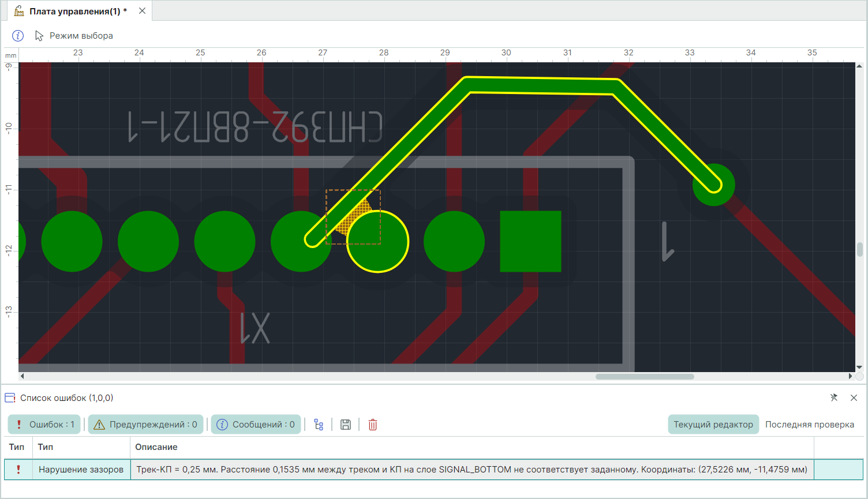Pin the error list panel
The height and width of the screenshot is (499, 868).
coord(834,397)
